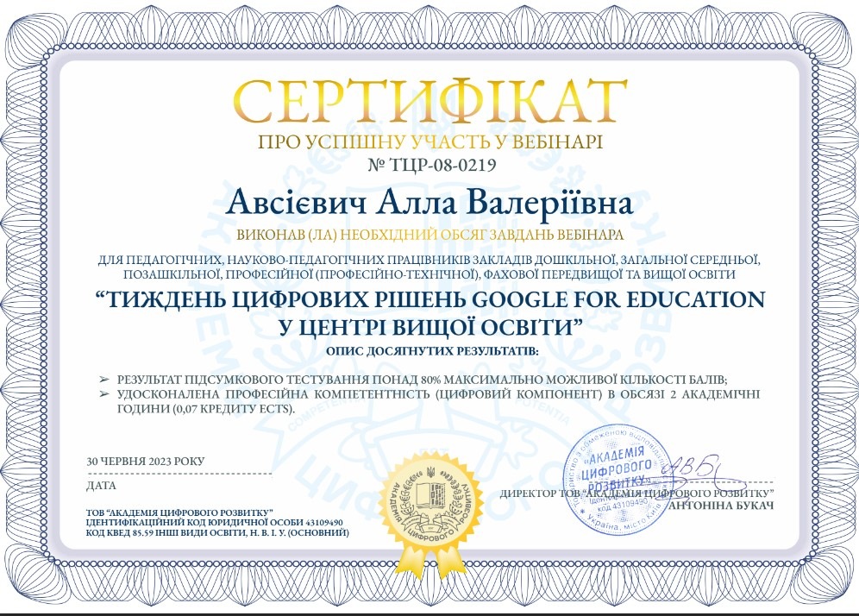The height and width of the screenshot is (616, 859).
Task: Click webinar title 'ТИЖДЕНЬ ЦИФРОВИХ РІШЕНЬ GOOGLE FOR EDUCATION'
Action: [x=430, y=299]
